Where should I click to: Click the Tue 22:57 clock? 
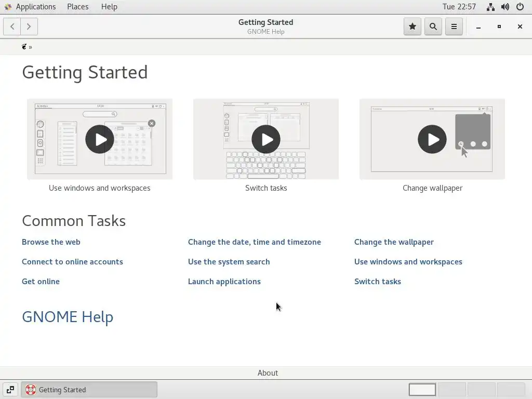[x=459, y=7]
